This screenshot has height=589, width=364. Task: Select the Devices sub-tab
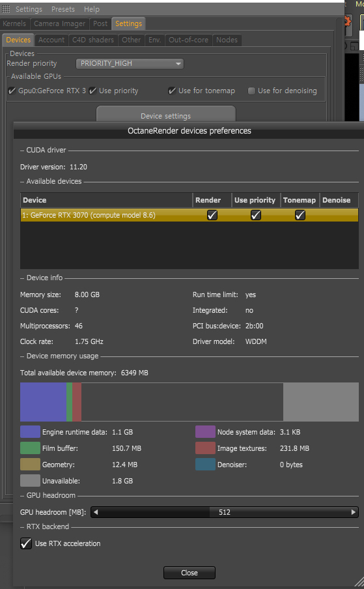[x=18, y=40]
